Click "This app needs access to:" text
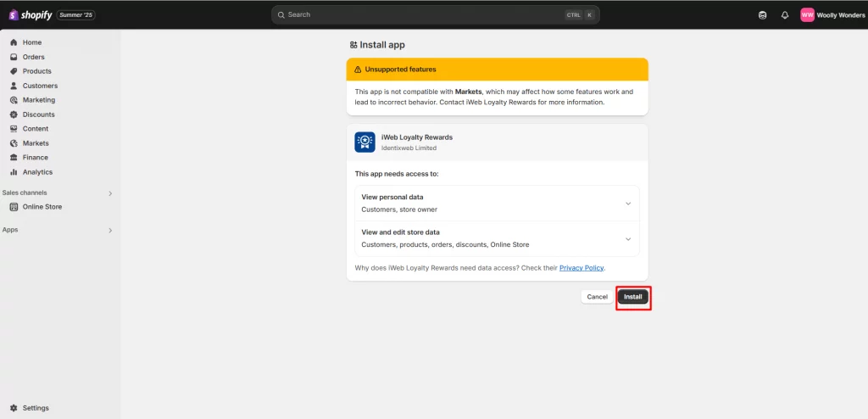868x419 pixels. point(397,174)
